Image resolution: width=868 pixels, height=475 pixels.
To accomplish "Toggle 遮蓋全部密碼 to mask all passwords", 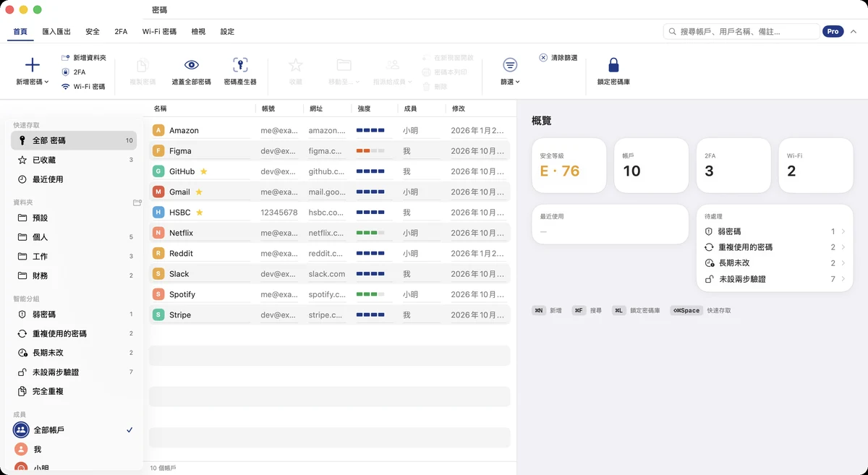I will click(x=192, y=72).
